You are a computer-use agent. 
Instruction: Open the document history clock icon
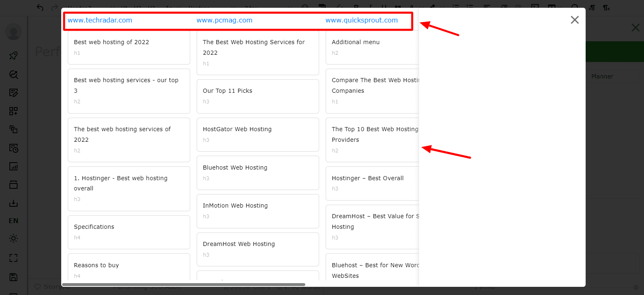[x=13, y=148]
